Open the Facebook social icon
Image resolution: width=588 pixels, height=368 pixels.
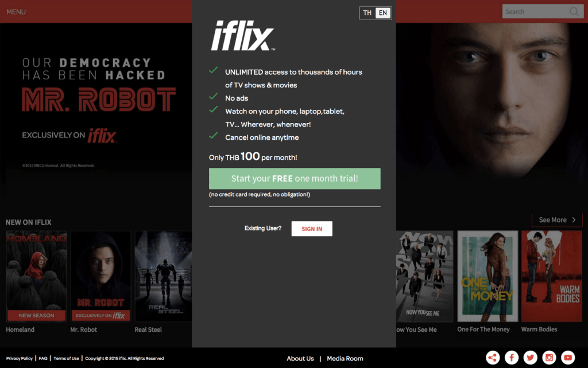(x=512, y=358)
